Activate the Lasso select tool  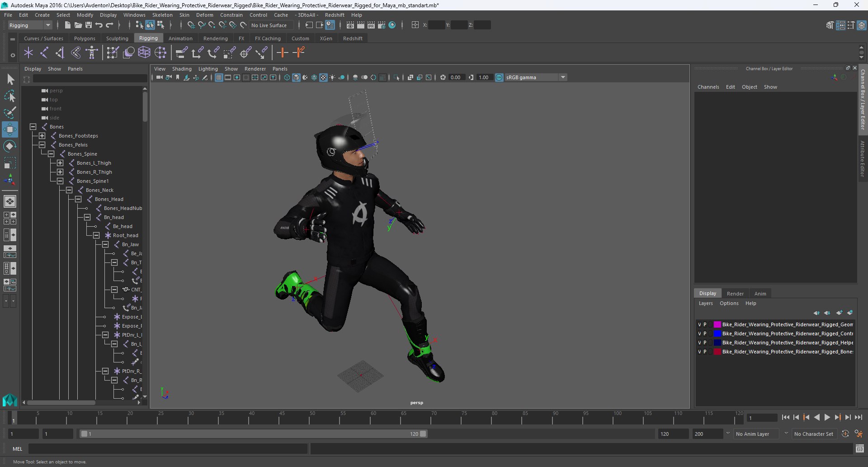10,96
